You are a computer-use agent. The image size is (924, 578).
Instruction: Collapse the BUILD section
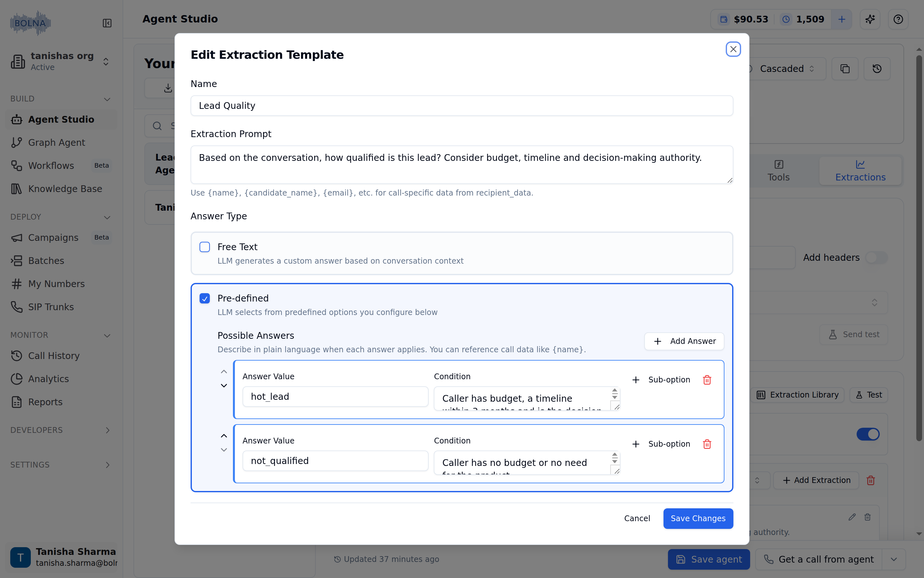107,99
